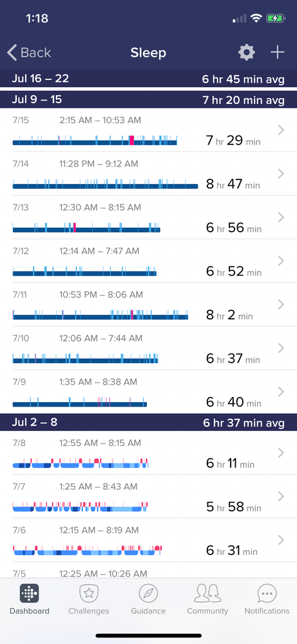Open sleep settings gear icon

(247, 52)
